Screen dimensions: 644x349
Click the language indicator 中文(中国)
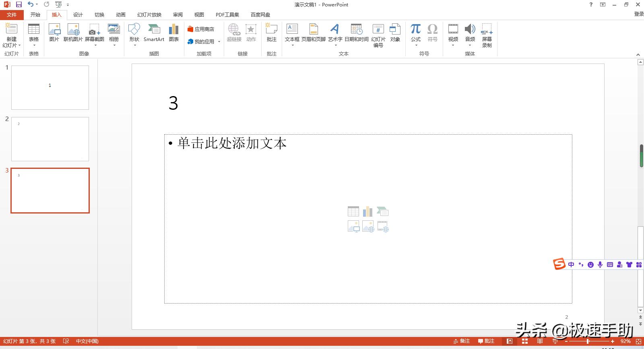87,341
